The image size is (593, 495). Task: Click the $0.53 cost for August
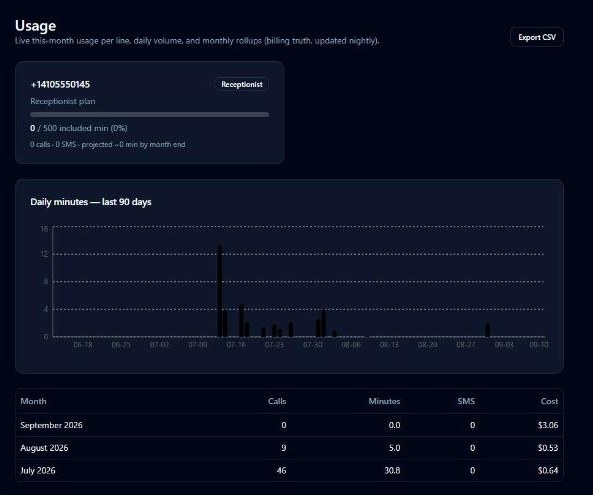[x=548, y=448]
